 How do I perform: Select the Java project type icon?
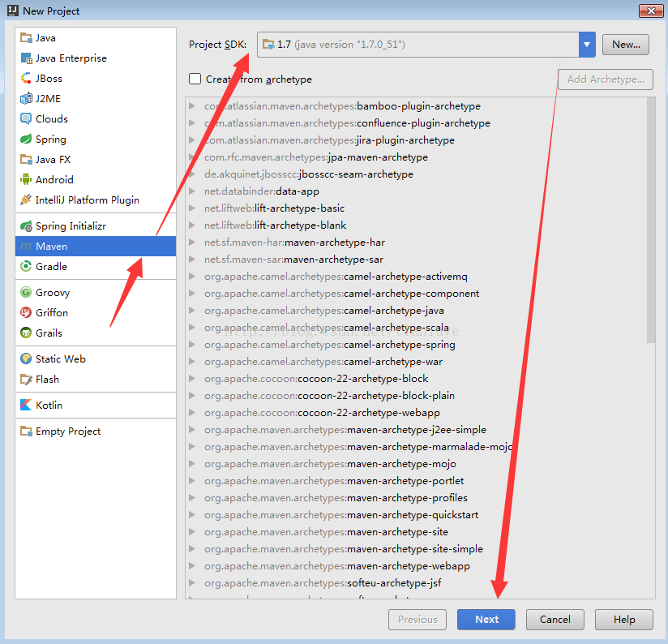point(26,38)
